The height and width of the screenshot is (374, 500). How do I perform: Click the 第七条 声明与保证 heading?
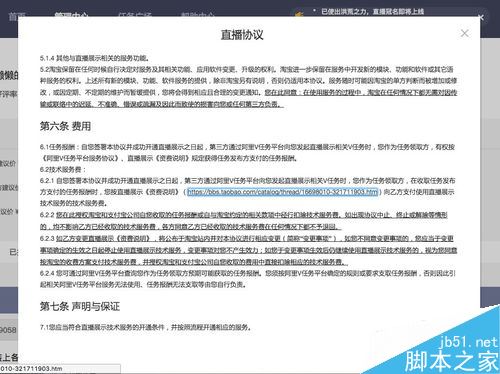[x=80, y=306]
